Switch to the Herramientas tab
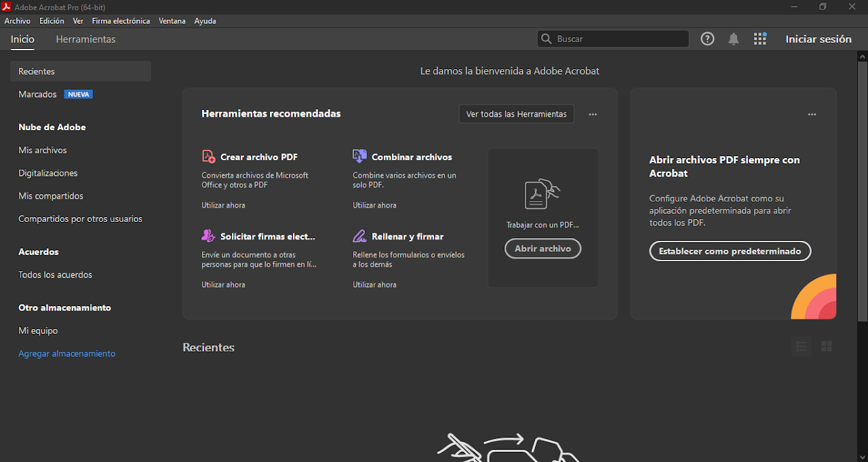Viewport: 868px width, 462px height. (x=85, y=39)
